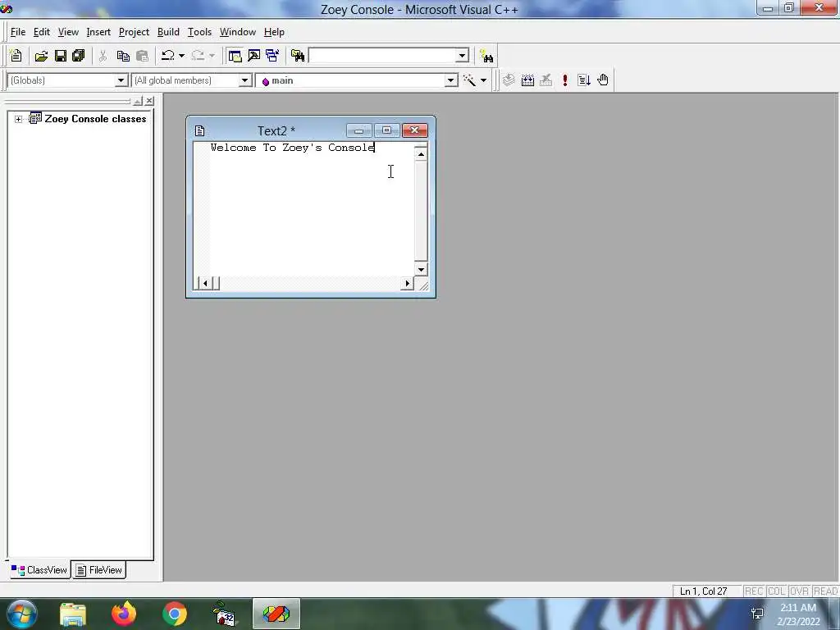Click the WizardBar wand action icon

tap(469, 80)
